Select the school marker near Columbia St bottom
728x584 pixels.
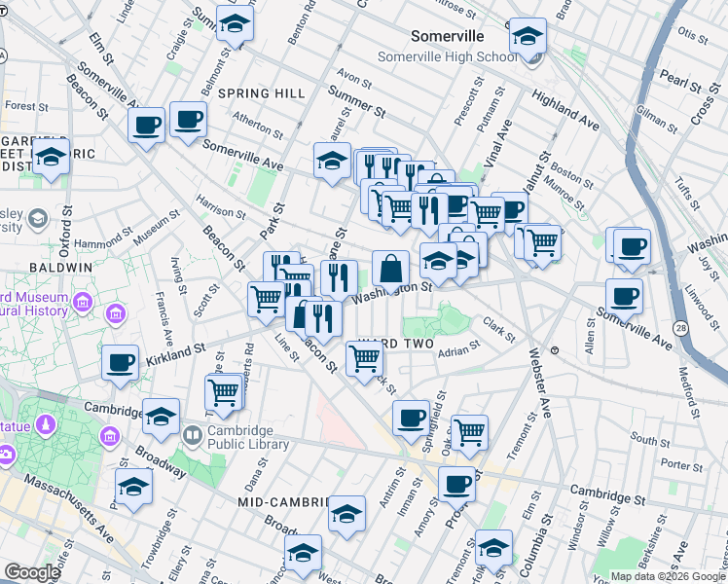[493, 549]
